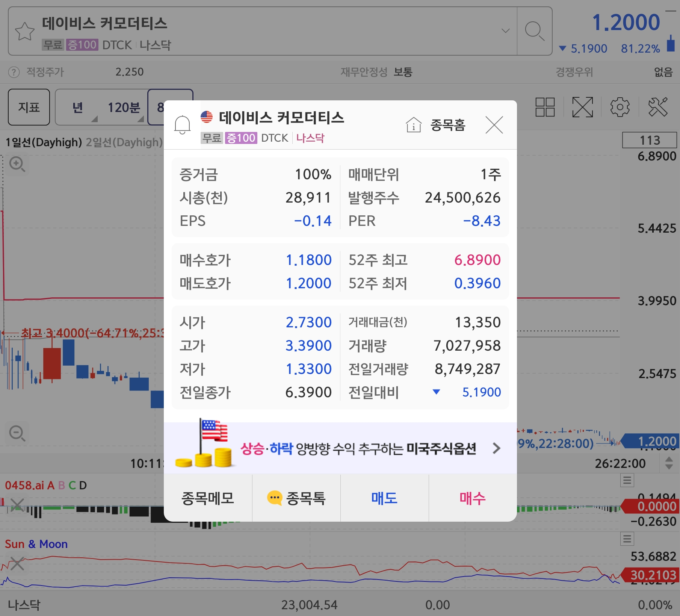
Task: Expand the stock selector dropdown chevron
Action: 506,30
